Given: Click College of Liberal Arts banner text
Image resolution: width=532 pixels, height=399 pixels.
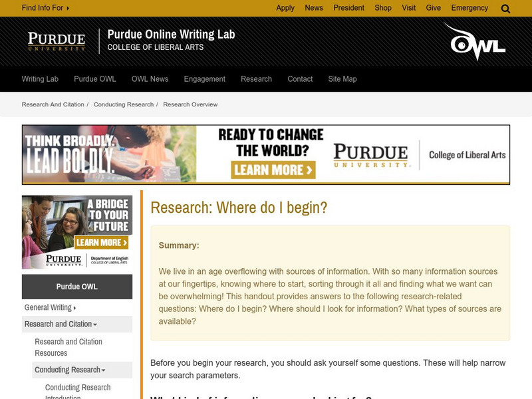Looking at the screenshot, I should pyautogui.click(x=467, y=155).
